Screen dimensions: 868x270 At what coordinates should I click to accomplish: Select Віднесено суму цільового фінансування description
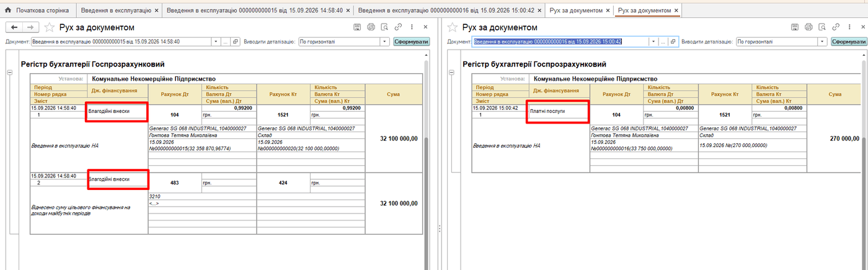point(89,210)
